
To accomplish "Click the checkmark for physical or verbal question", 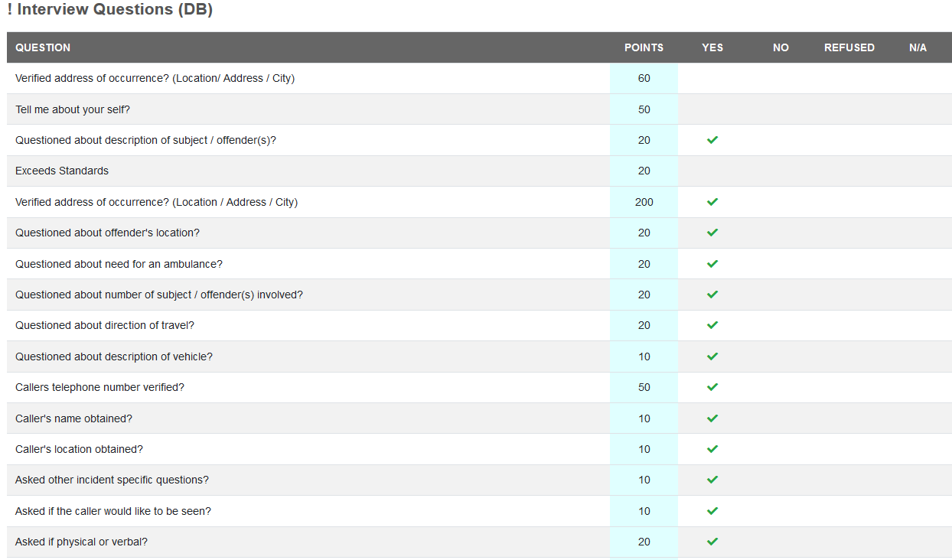I will tap(712, 542).
